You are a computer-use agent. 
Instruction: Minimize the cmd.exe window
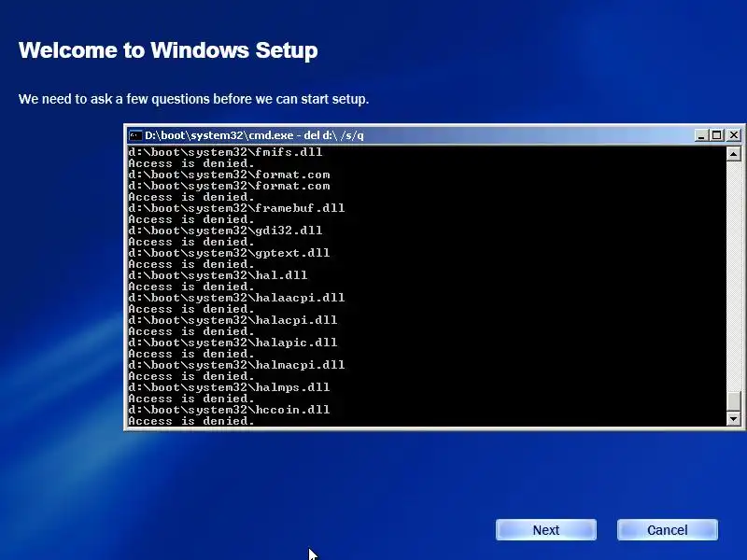(700, 135)
